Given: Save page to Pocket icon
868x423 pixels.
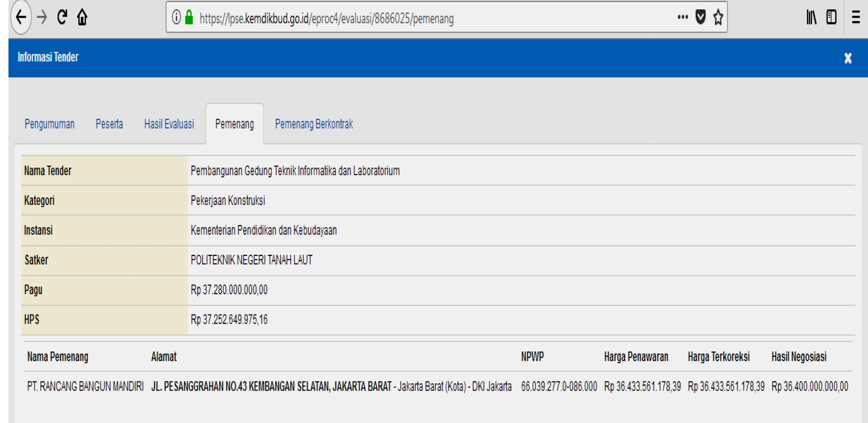Looking at the screenshot, I should click(x=701, y=17).
